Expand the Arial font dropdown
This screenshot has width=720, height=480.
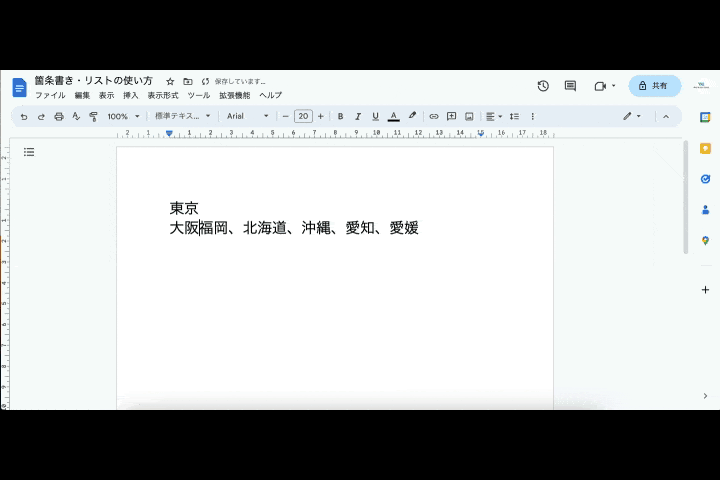[x=247, y=116]
